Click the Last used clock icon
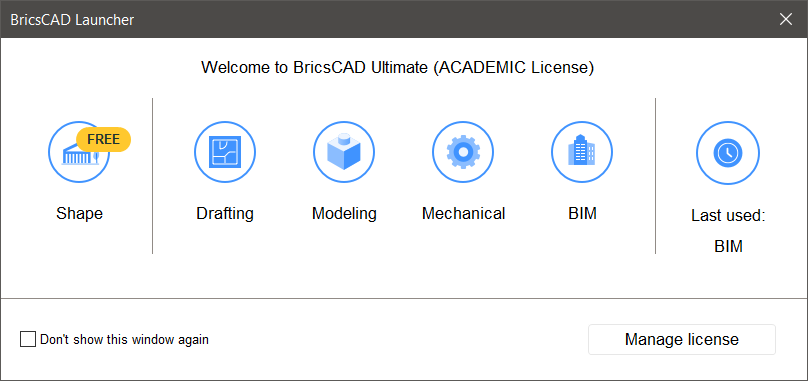This screenshot has height=381, width=808. click(x=728, y=153)
